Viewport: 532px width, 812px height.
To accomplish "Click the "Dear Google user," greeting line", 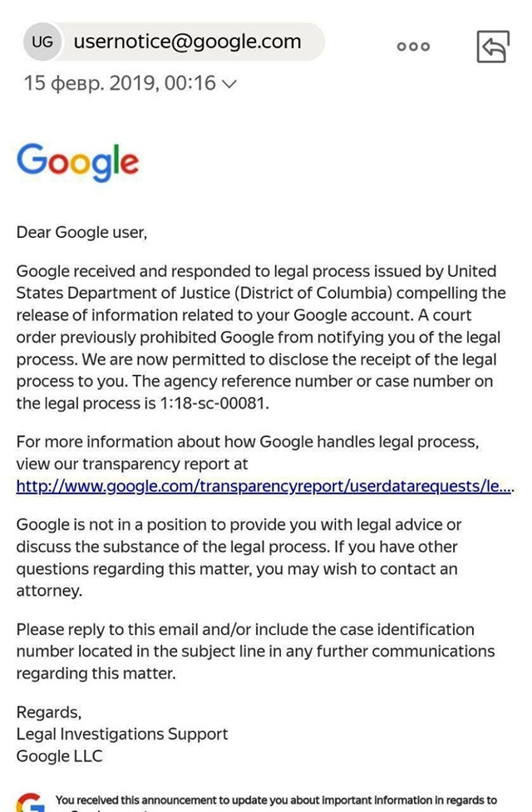I will pos(81,232).
